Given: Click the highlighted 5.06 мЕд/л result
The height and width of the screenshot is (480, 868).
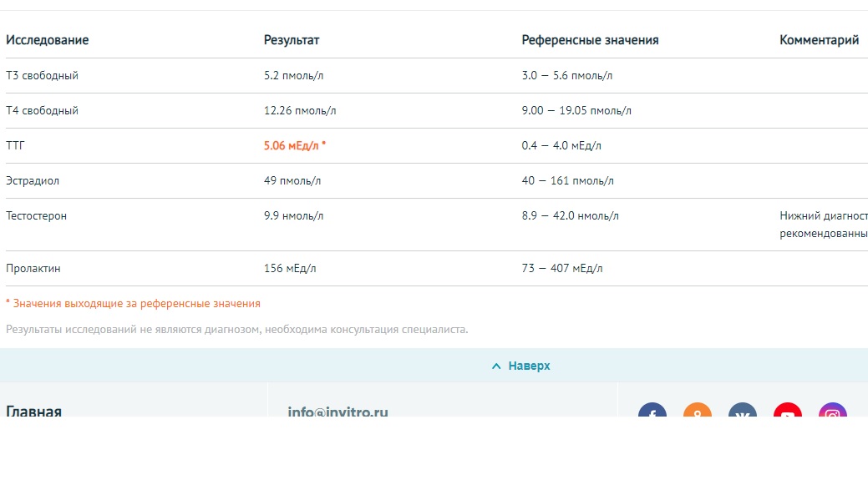Looking at the screenshot, I should 294,145.
